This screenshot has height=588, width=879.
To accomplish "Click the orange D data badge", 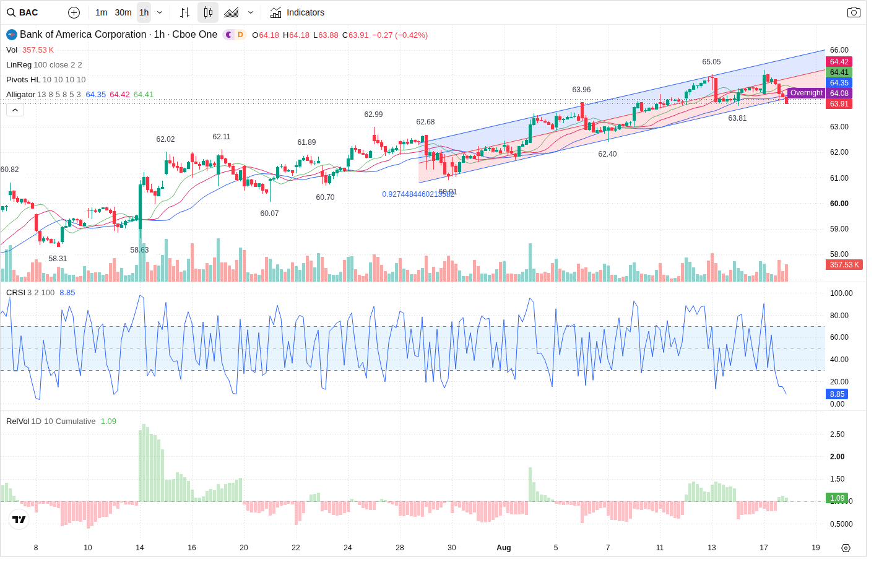I will point(240,35).
